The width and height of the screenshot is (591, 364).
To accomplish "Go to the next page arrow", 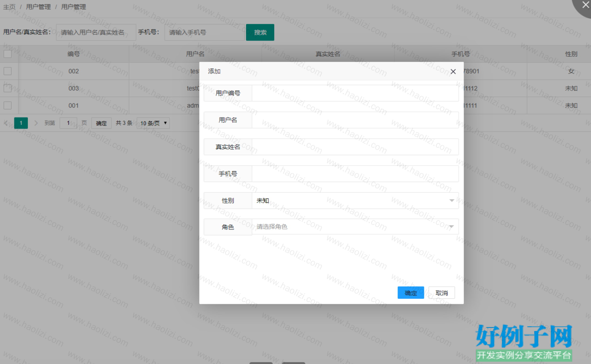I will (x=36, y=123).
